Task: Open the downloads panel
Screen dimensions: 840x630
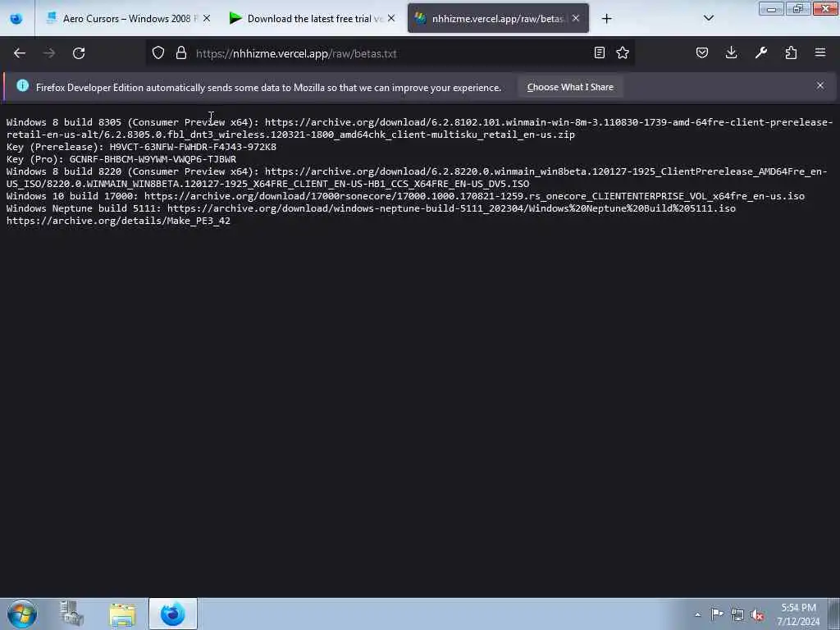Action: coord(731,52)
